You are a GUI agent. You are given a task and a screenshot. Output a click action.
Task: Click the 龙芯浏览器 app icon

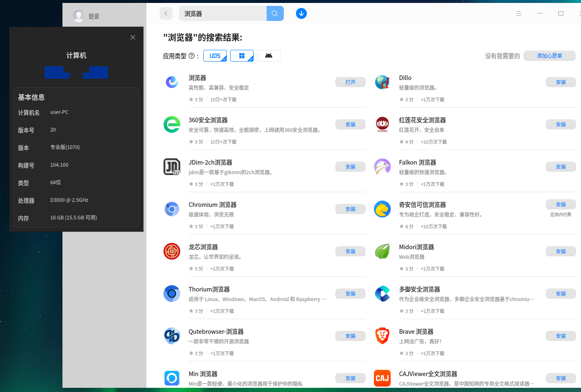172,251
